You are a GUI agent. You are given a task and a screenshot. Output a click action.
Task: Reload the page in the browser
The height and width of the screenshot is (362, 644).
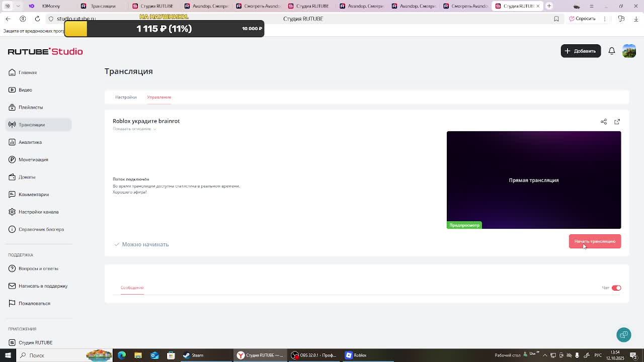coord(37,19)
